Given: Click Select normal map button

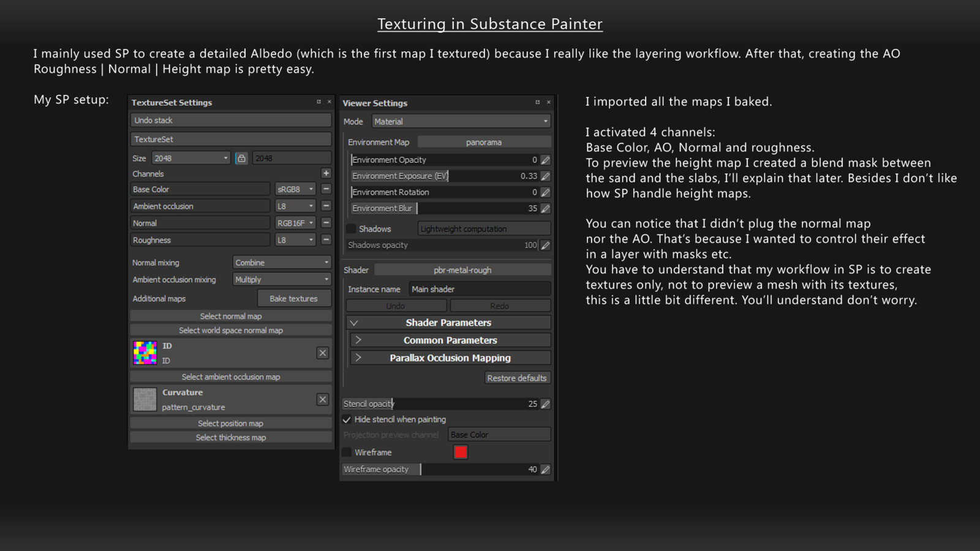Looking at the screenshot, I should pos(231,316).
